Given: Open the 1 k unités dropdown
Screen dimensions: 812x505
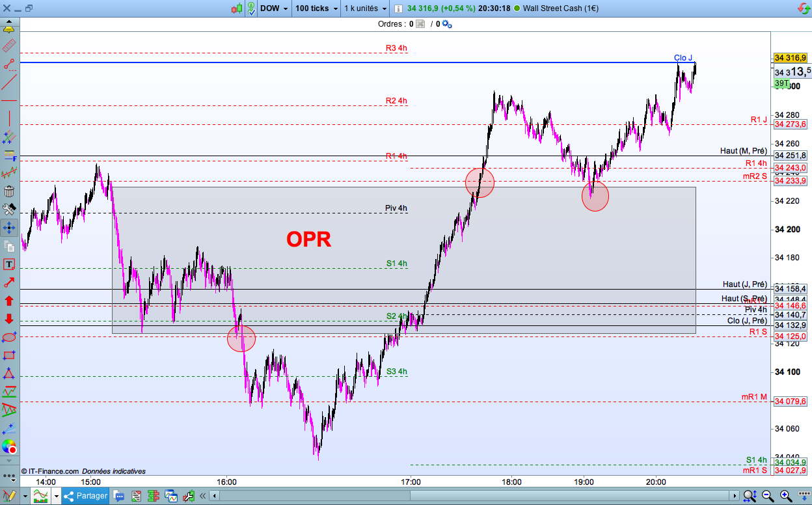Looking at the screenshot, I should (x=365, y=8).
